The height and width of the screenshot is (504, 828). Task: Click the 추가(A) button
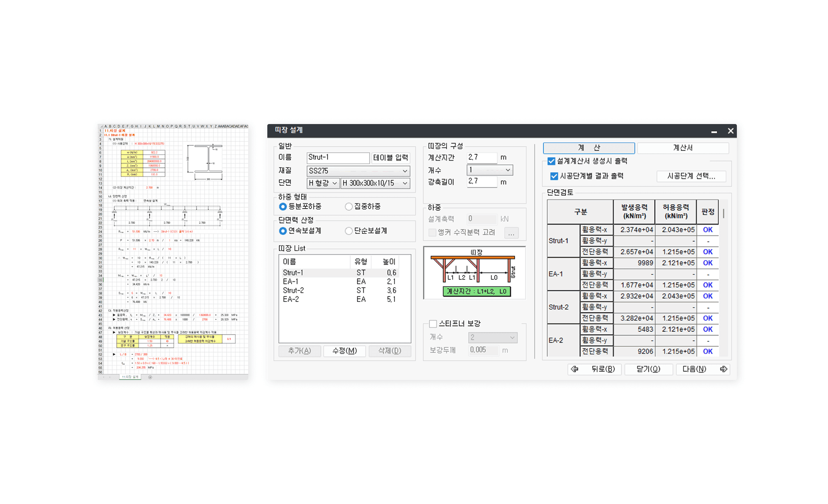299,351
